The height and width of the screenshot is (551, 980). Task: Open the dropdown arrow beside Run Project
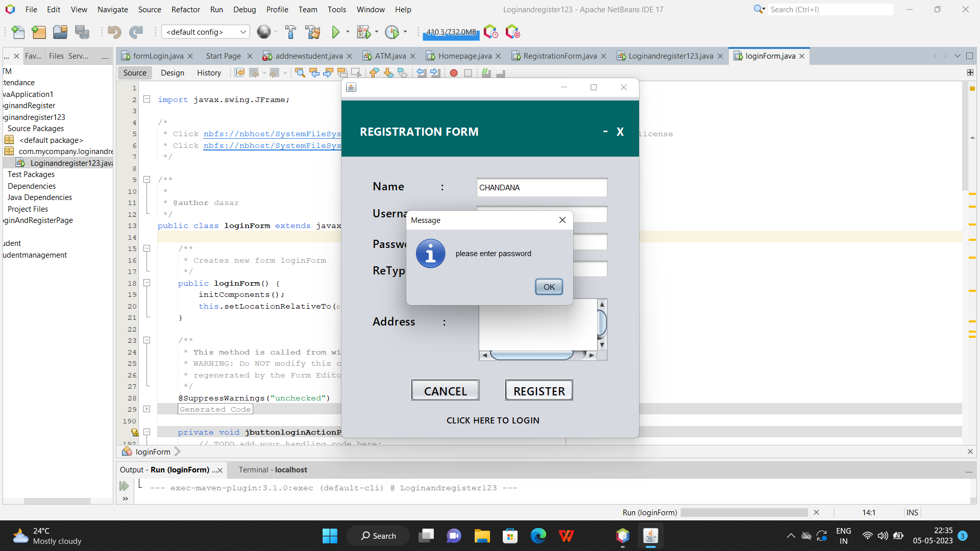click(348, 32)
